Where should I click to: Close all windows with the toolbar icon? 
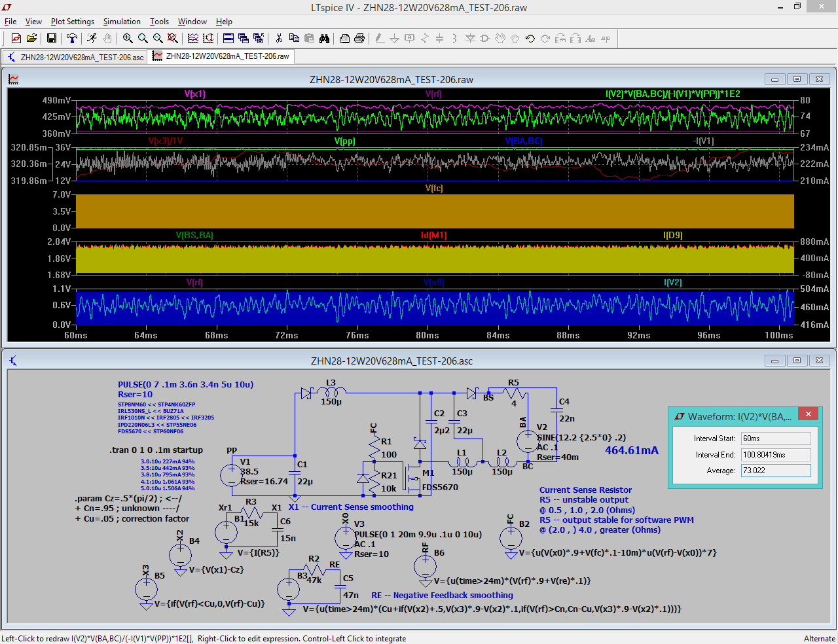[x=259, y=39]
